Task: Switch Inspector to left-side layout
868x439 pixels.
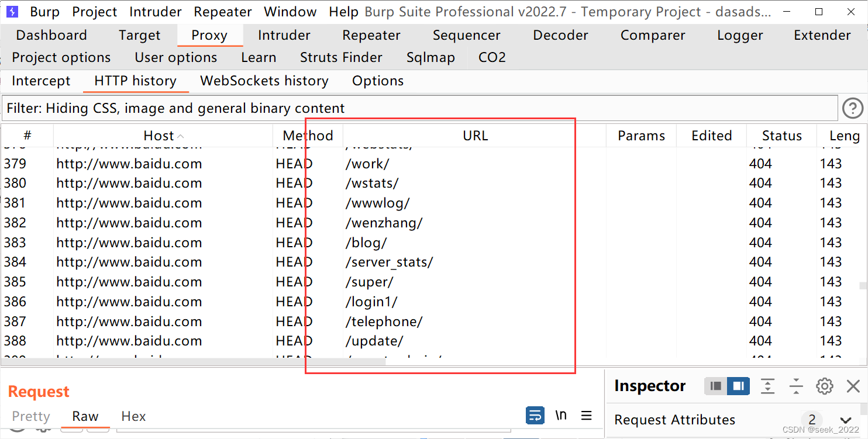Action: point(716,386)
